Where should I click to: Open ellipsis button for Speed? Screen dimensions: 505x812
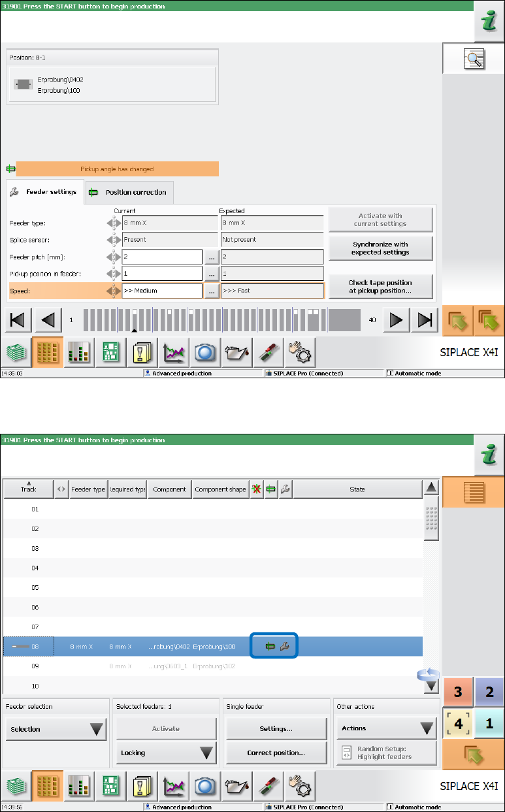pos(211,291)
